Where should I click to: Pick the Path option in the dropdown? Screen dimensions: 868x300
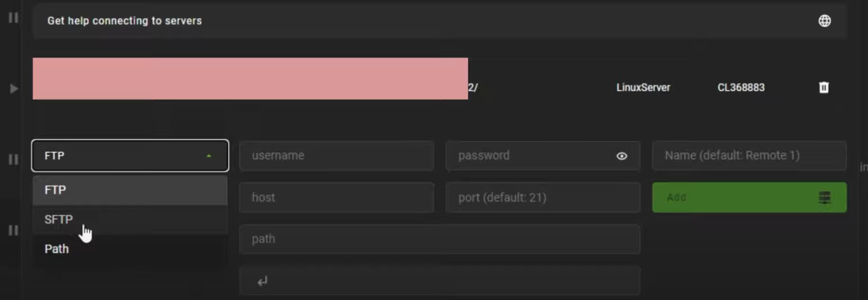[x=129, y=249]
